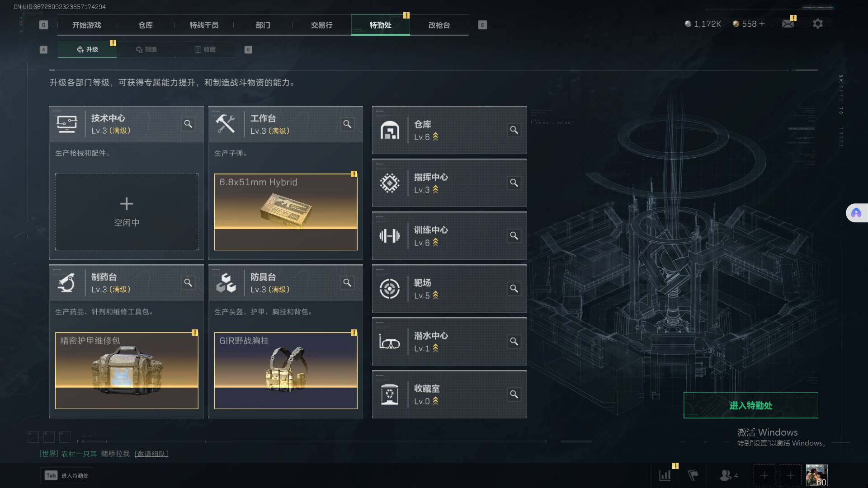
Task: Select the 制造 sub-tab
Action: [146, 49]
